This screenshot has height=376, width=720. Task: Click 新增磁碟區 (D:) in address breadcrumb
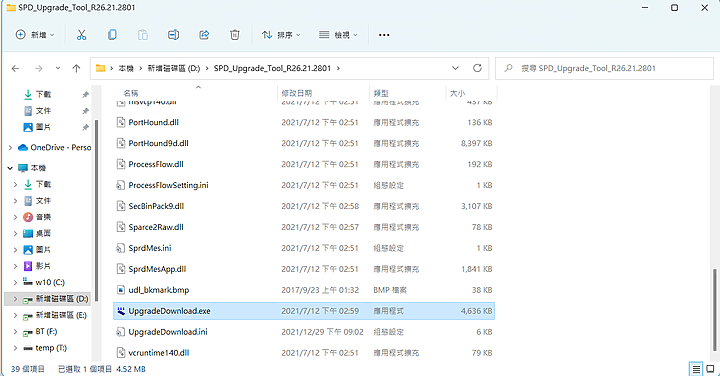[x=174, y=68]
